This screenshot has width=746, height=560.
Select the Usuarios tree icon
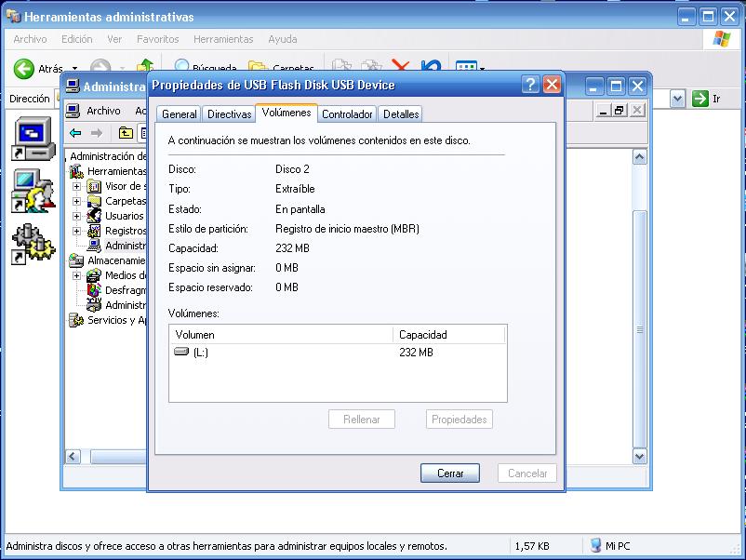[x=94, y=216]
